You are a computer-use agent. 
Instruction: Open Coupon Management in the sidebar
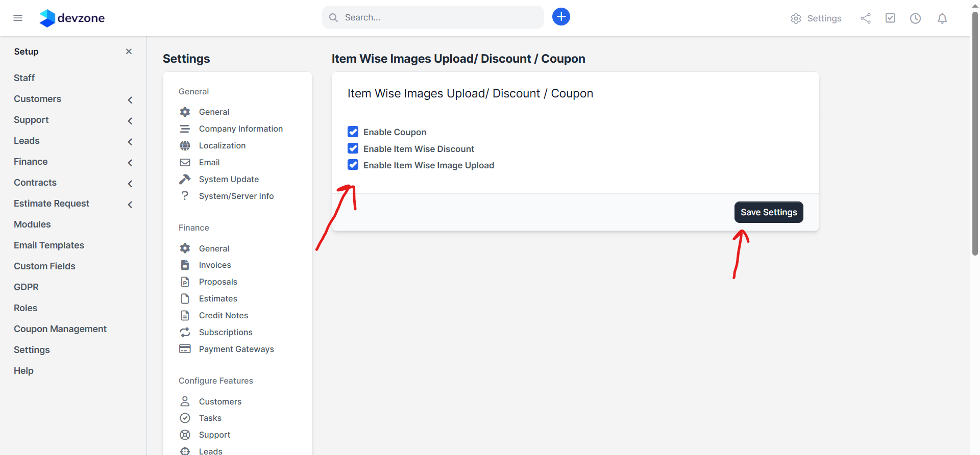click(60, 329)
